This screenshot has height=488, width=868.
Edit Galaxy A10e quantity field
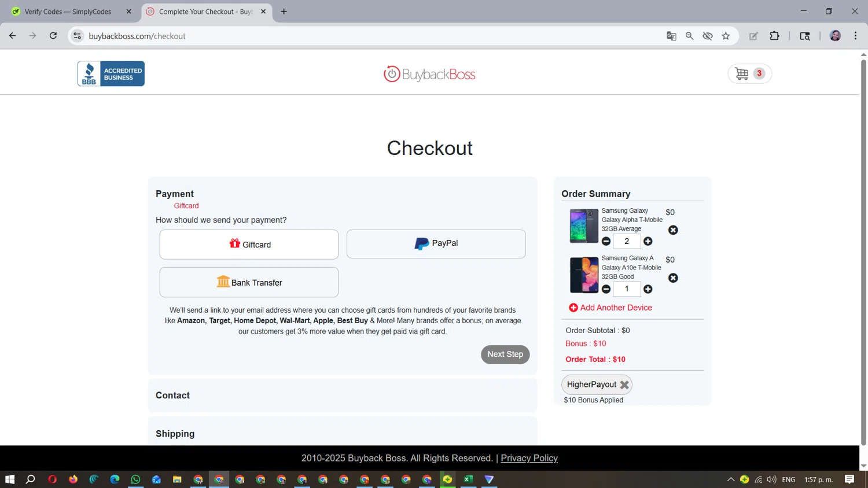click(x=627, y=289)
